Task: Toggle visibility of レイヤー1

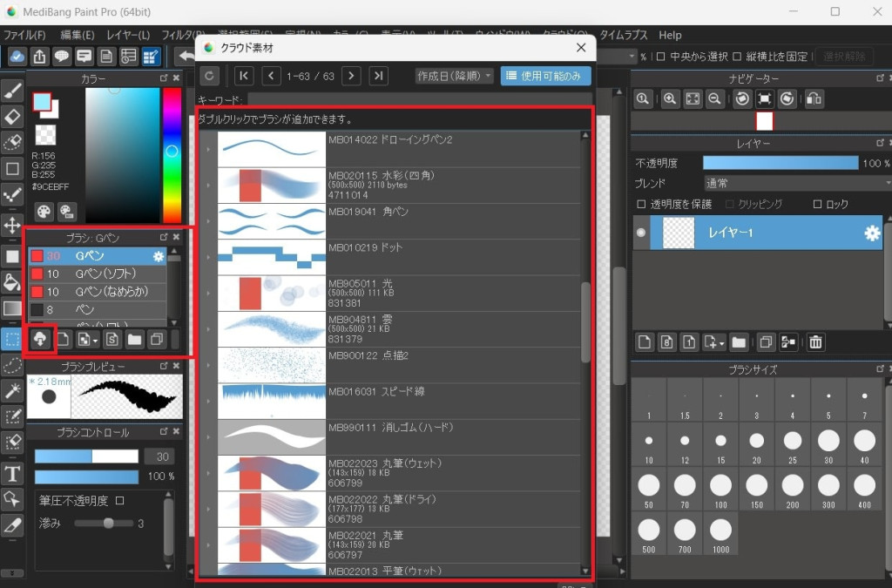Action: (x=641, y=233)
